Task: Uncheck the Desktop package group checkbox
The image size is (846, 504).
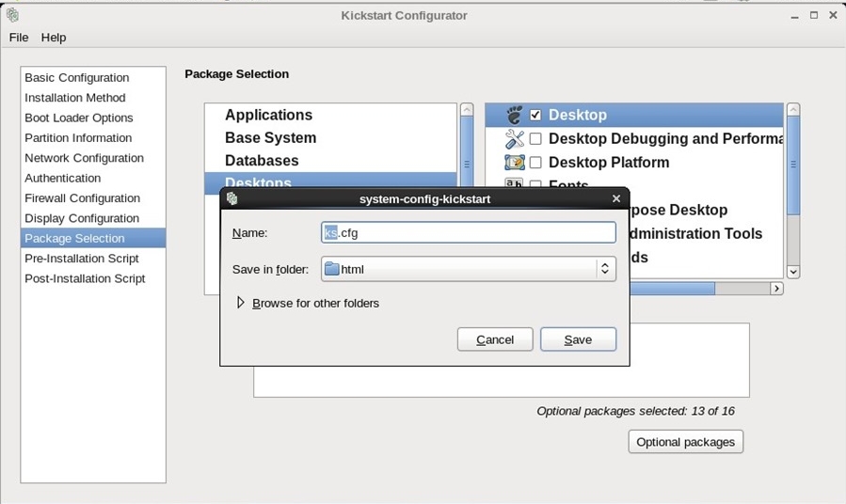Action: (x=535, y=115)
